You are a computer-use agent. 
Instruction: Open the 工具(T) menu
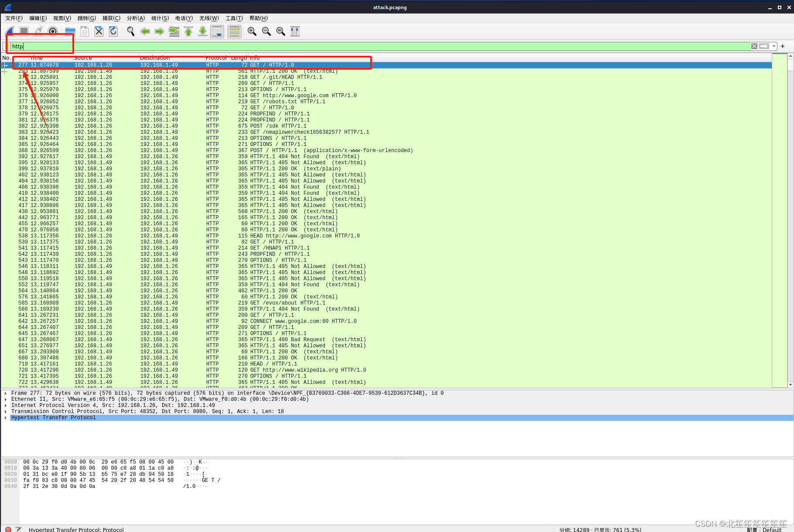(234, 18)
